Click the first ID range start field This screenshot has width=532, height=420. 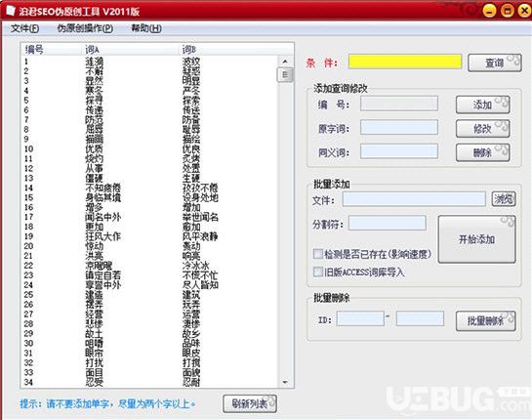point(360,318)
